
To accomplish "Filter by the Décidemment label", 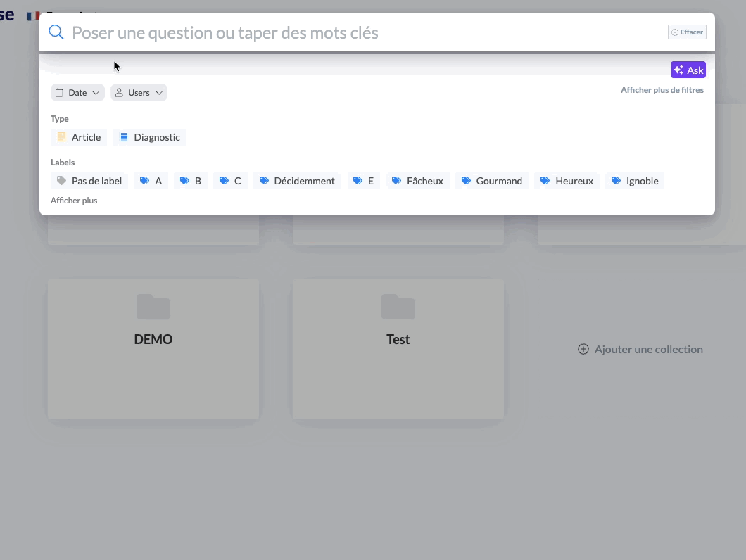I will (297, 181).
